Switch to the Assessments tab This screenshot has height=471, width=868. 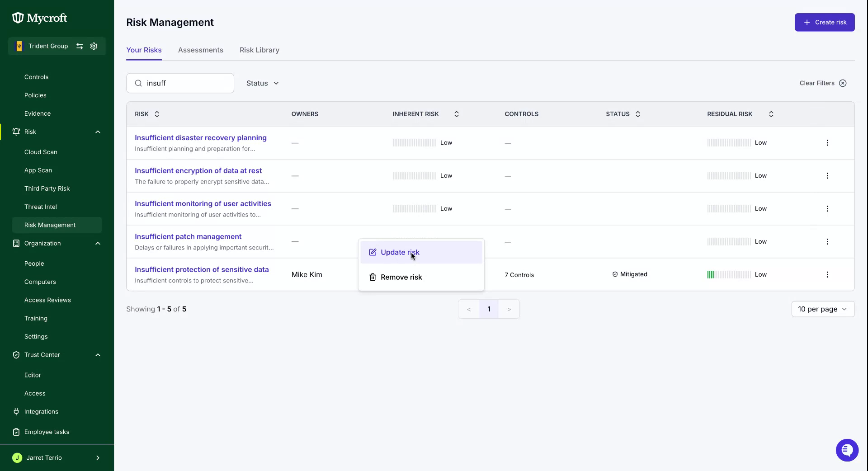200,50
